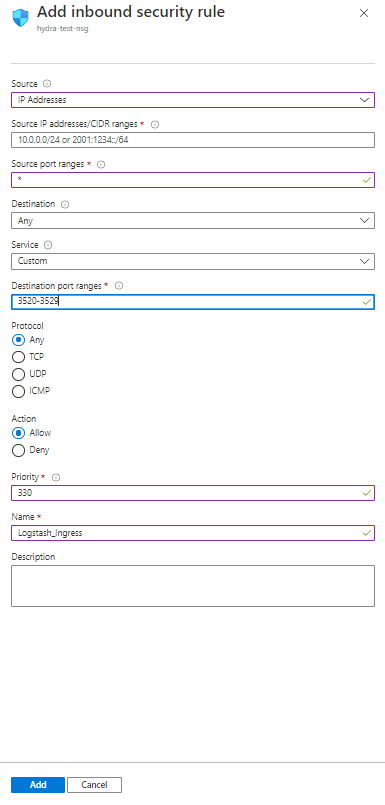Click the info icon next to Priority

[56, 477]
